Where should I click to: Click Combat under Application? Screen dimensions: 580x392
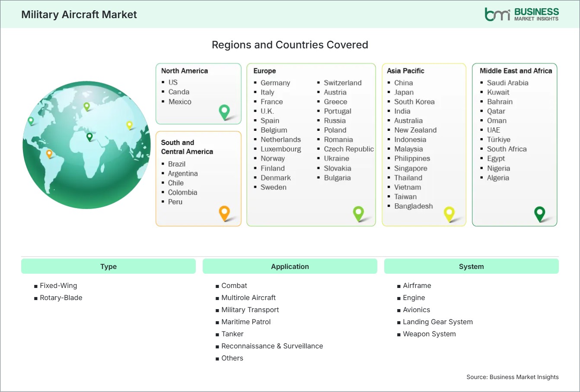[234, 286]
